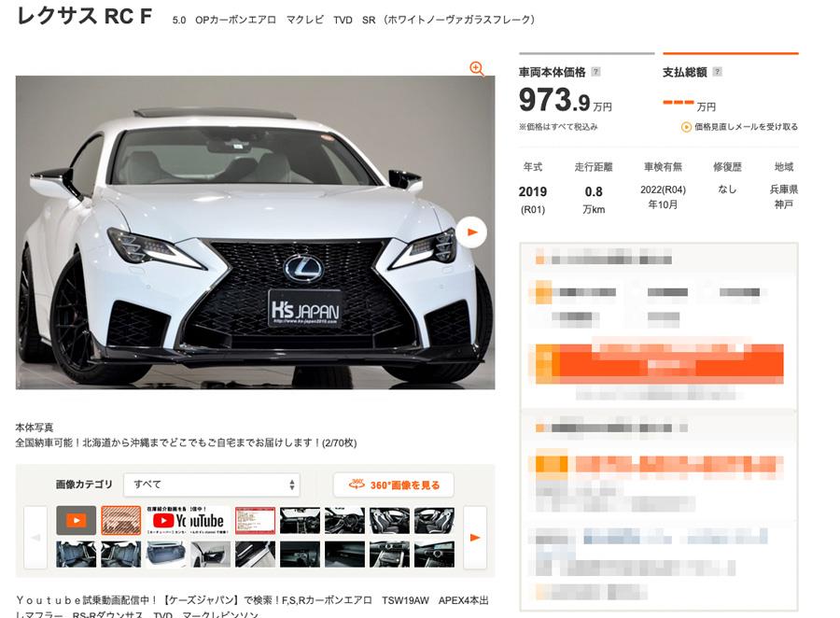
Task: Click the 修復歴 heading
Action: (727, 167)
